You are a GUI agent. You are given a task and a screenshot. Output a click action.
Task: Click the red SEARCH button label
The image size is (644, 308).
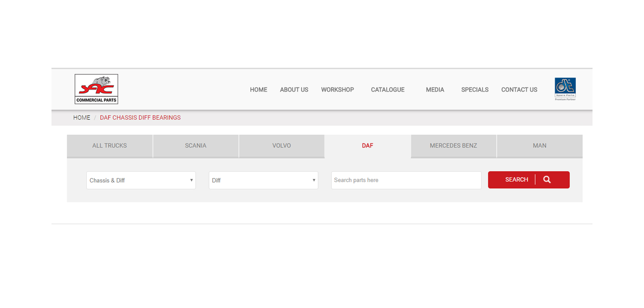517,180
